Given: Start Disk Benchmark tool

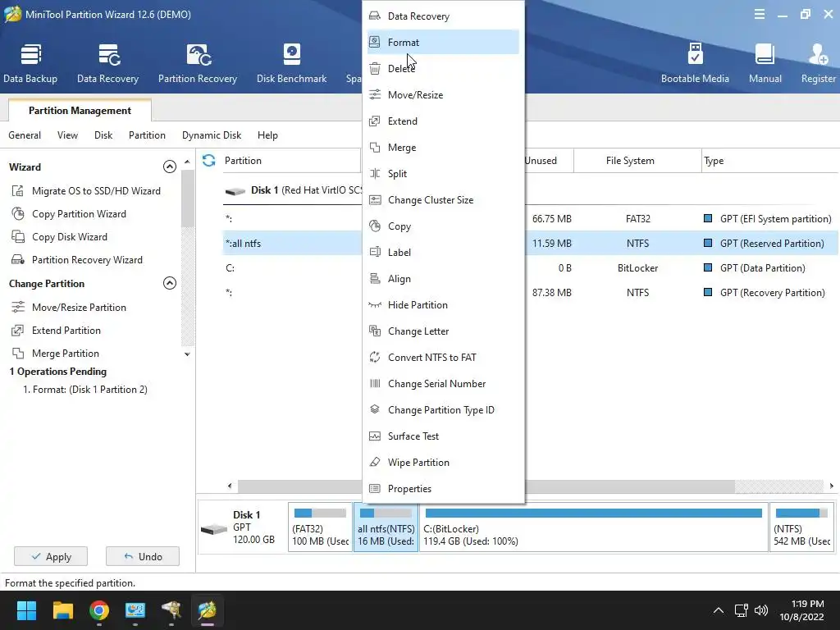Looking at the screenshot, I should click(291, 64).
